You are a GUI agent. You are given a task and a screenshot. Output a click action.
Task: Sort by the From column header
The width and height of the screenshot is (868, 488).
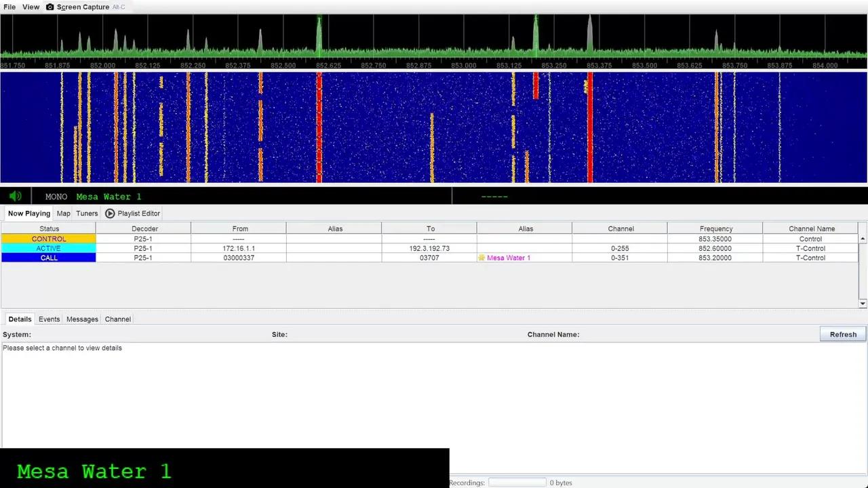(239, 228)
